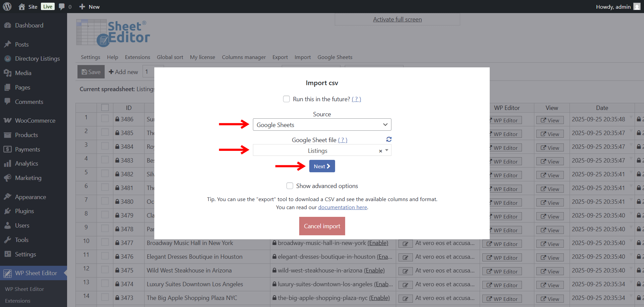
Task: Open the comments bubble in admin bar
Action: pos(62,7)
